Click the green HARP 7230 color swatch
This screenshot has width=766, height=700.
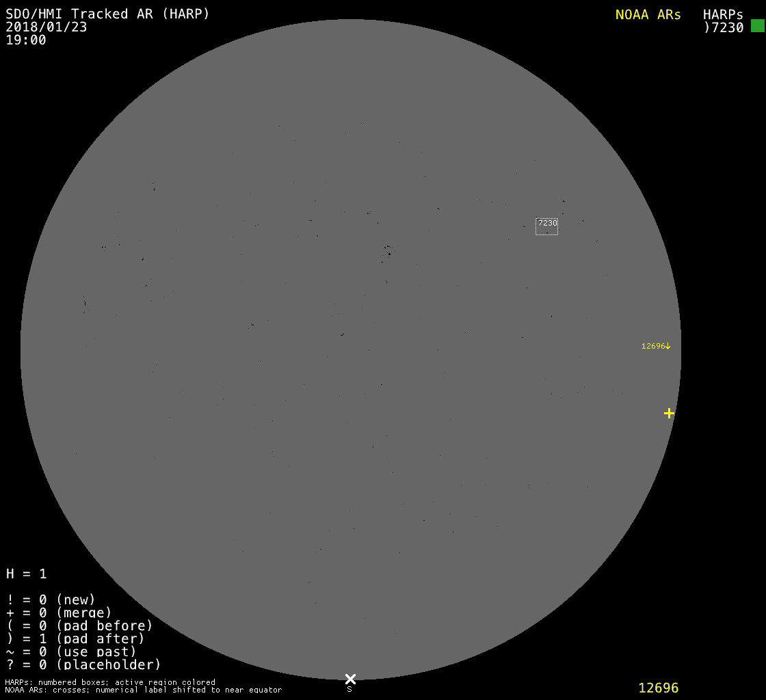(757, 26)
